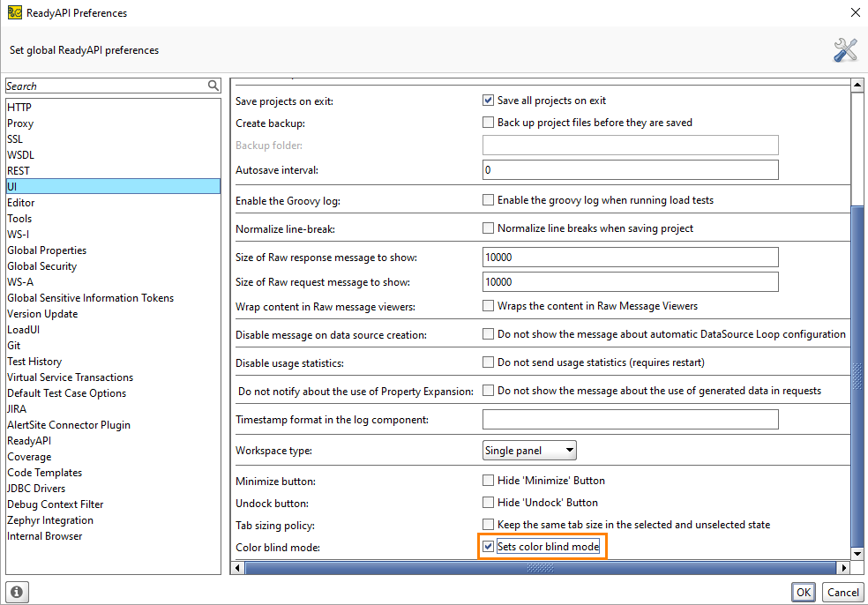Viewport: 868px width, 605px height.
Task: Click the Timestamp format input field
Action: pos(630,419)
